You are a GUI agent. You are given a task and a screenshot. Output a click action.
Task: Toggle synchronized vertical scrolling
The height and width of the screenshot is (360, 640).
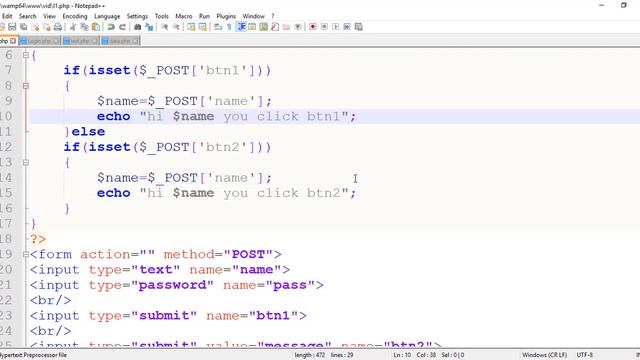point(191,27)
